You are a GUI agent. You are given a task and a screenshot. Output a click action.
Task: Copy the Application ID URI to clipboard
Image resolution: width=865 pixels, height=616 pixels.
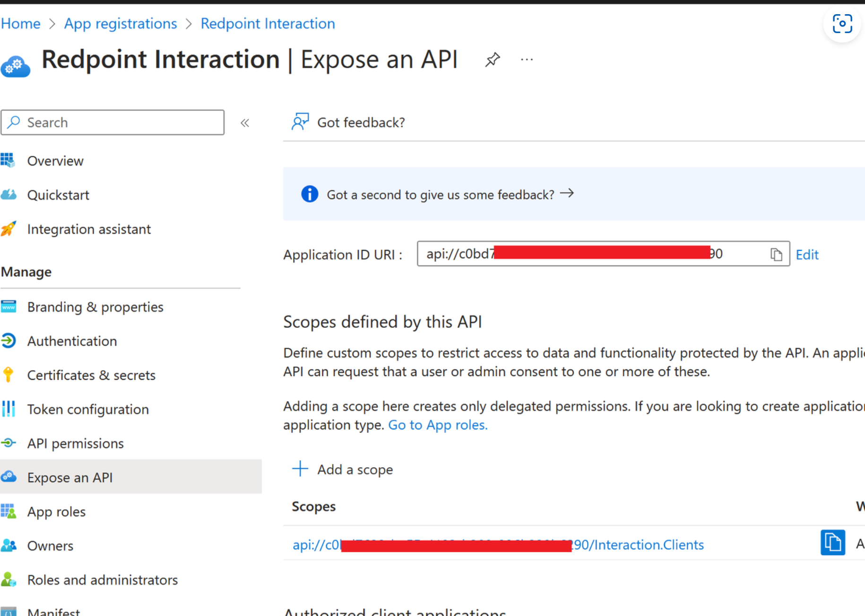776,255
